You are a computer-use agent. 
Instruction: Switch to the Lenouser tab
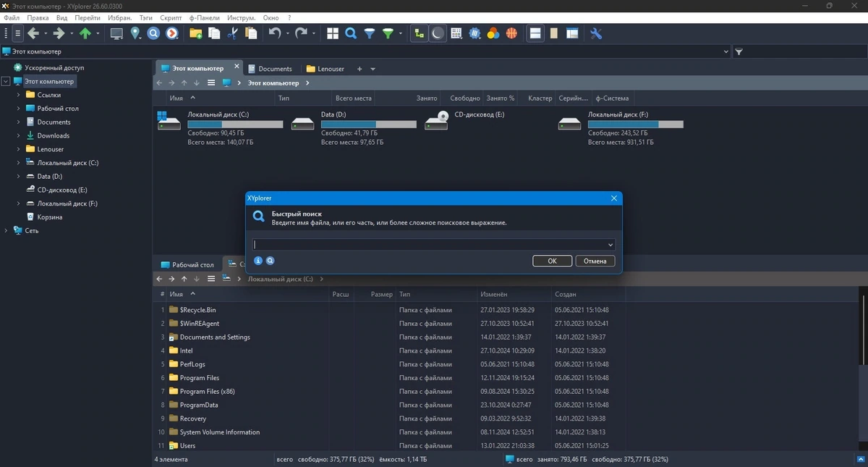coord(325,69)
